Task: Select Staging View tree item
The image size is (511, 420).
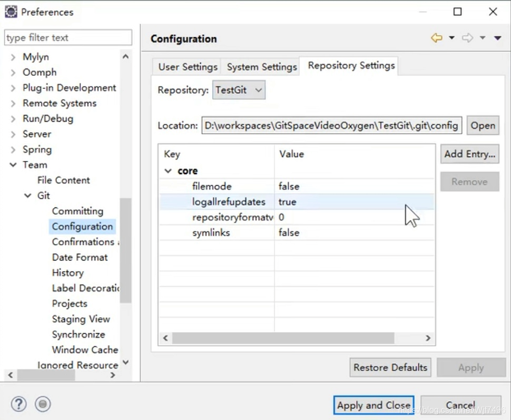Action: (x=81, y=319)
